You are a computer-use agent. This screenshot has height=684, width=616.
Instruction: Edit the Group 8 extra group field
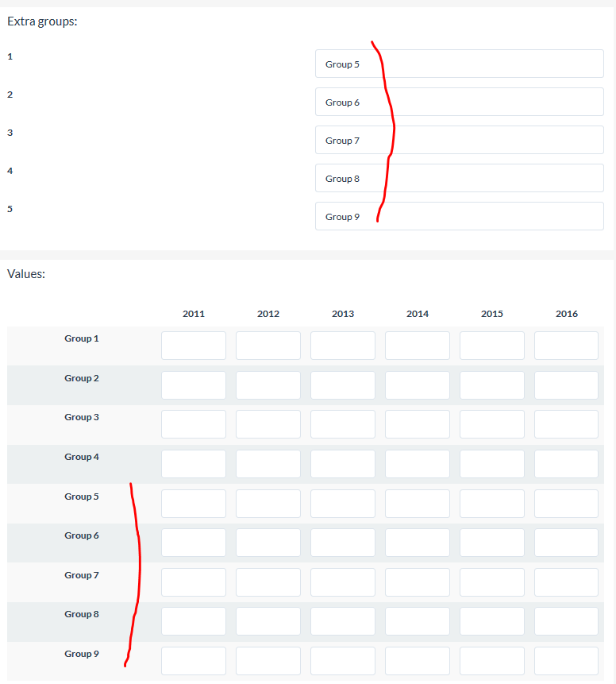(x=459, y=178)
